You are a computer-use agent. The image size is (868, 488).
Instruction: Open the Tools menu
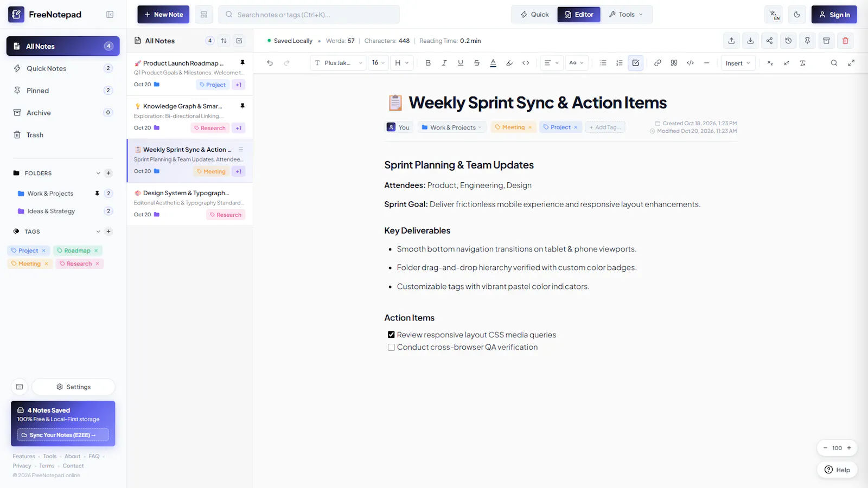tap(626, 15)
